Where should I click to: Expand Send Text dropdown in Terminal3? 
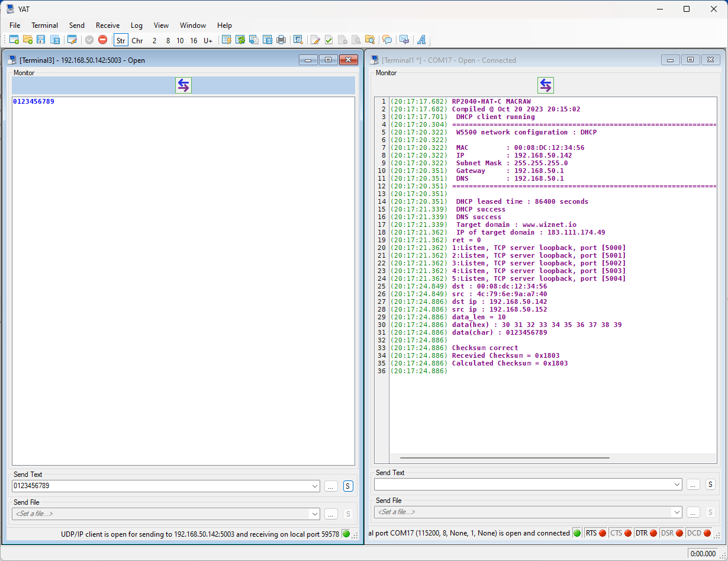point(314,486)
